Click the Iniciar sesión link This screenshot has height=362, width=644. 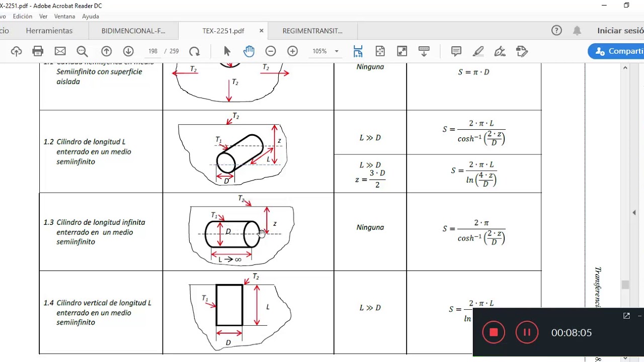click(620, 31)
